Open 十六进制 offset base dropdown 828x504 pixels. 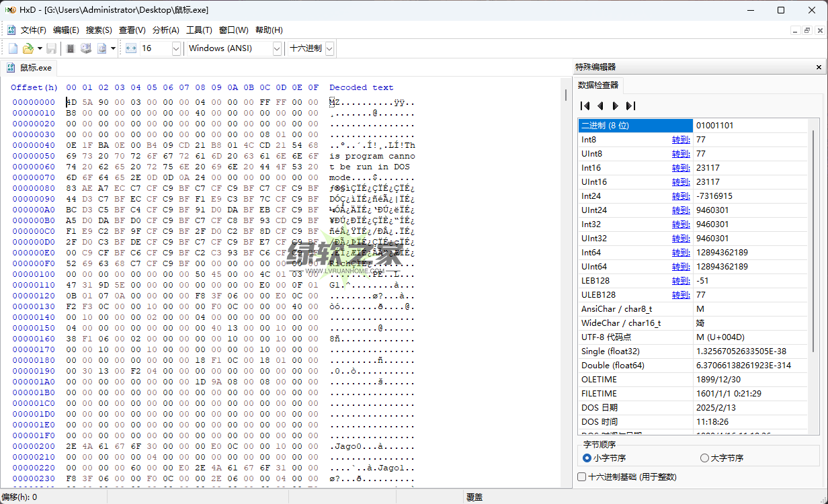(329, 48)
